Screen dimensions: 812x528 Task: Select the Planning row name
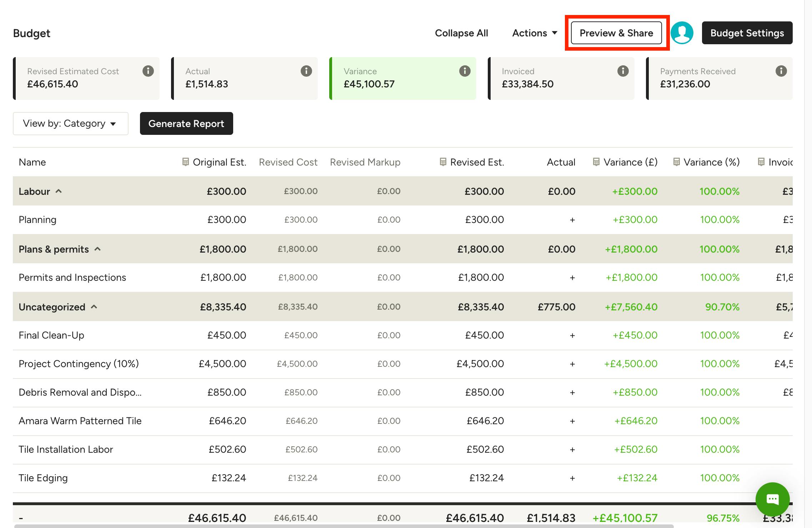[37, 220]
